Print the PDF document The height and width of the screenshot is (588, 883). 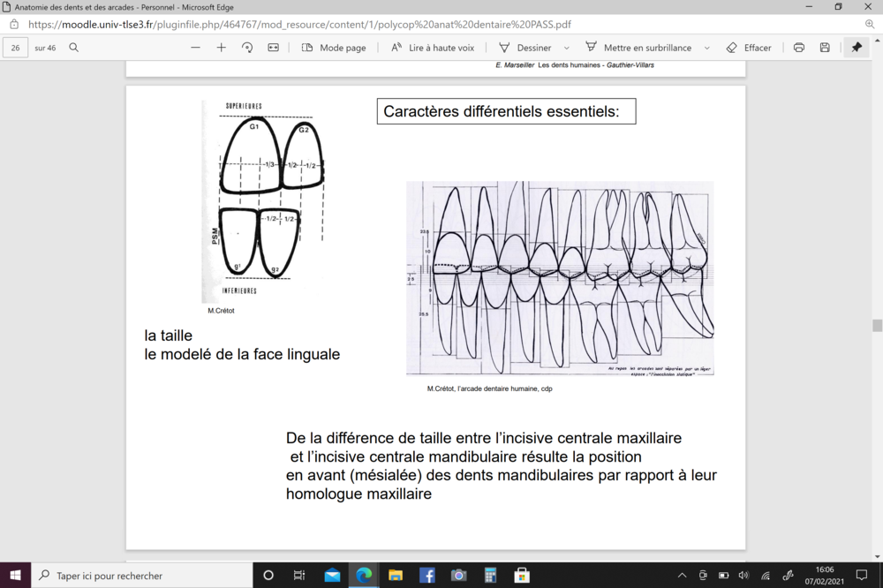pyautogui.click(x=798, y=48)
